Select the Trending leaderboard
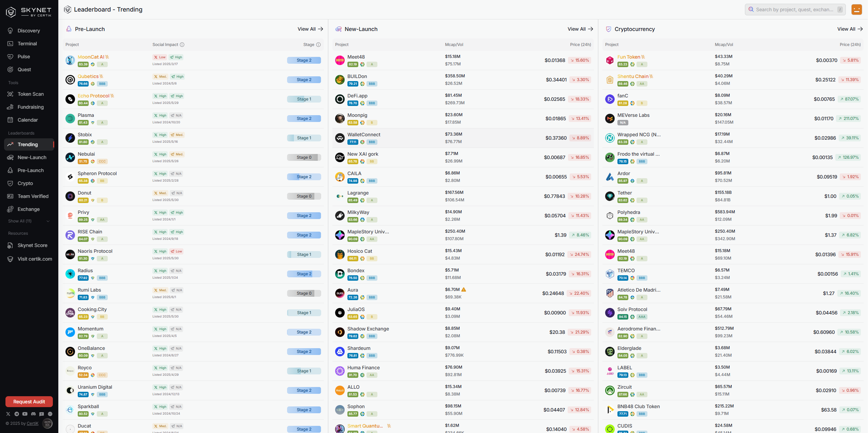The image size is (868, 433). pyautogui.click(x=29, y=144)
